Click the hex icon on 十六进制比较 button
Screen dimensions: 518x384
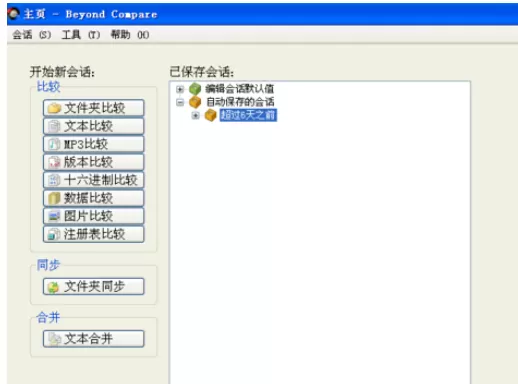(54, 180)
